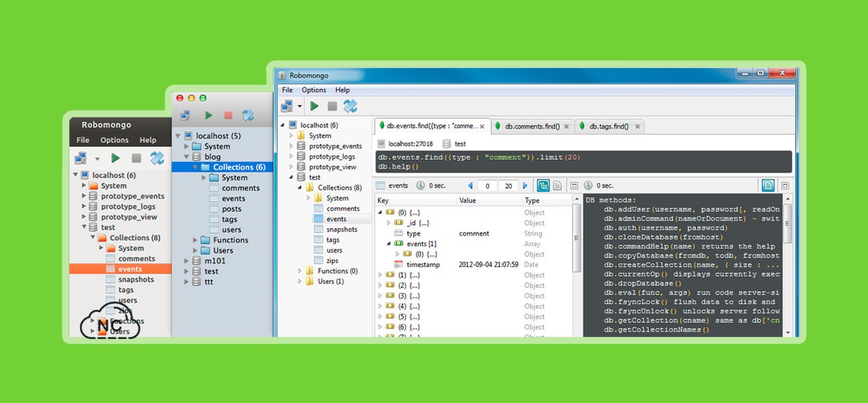Collapse the (0) {...} document row
This screenshot has height=403, width=868.
coord(381,212)
